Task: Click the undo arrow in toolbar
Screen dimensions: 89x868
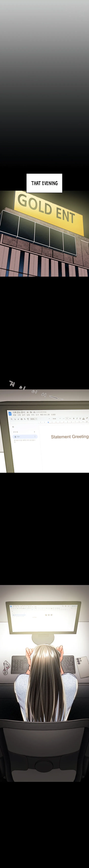Action: coord(15,419)
